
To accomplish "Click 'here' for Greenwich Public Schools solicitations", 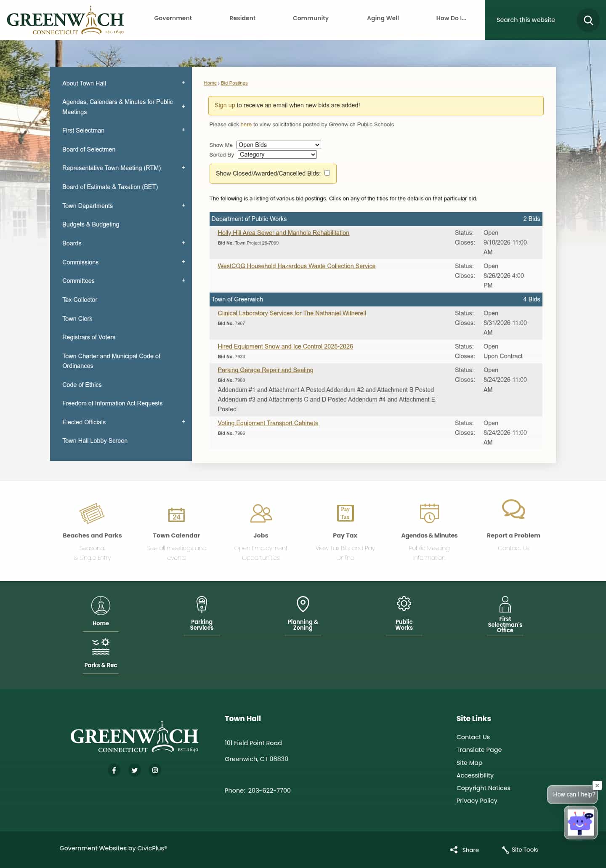I will 246,125.
